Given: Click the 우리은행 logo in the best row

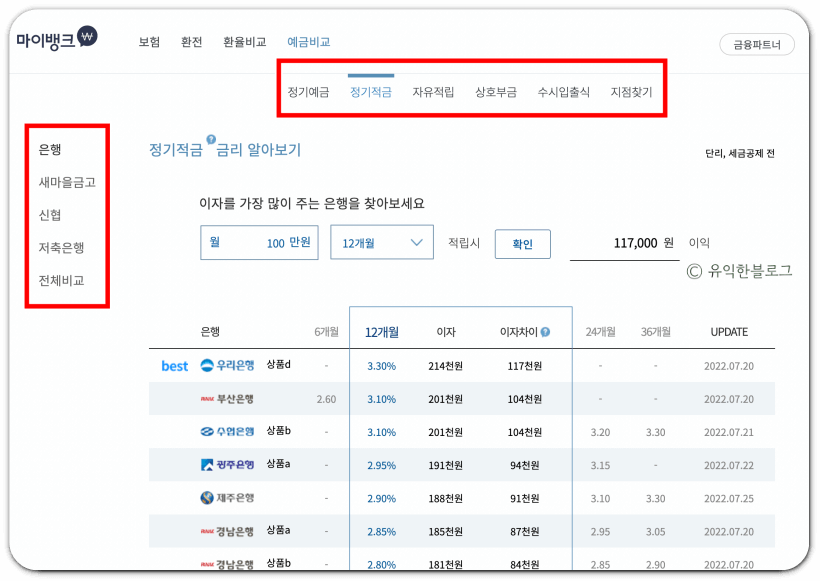Looking at the screenshot, I should click(227, 366).
